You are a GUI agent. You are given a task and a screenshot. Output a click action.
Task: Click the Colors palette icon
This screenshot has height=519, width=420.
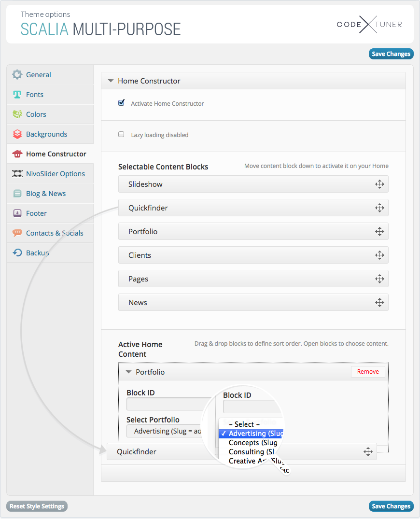pyautogui.click(x=17, y=114)
